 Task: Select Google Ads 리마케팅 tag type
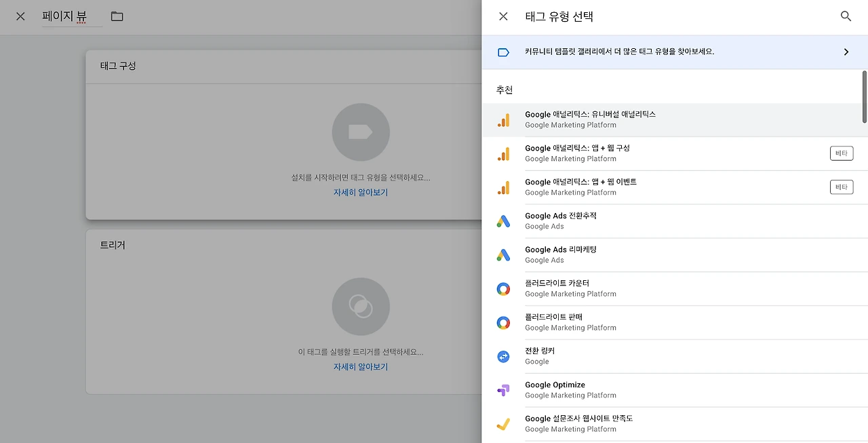(675, 255)
